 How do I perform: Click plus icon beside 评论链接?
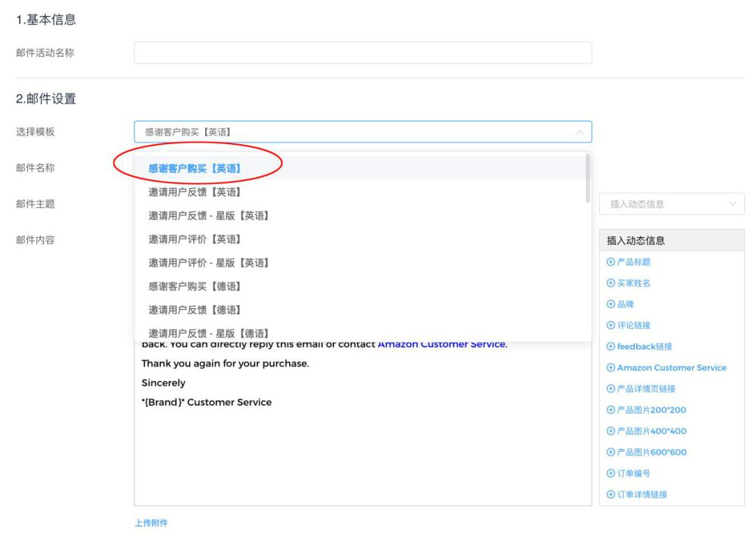(610, 325)
